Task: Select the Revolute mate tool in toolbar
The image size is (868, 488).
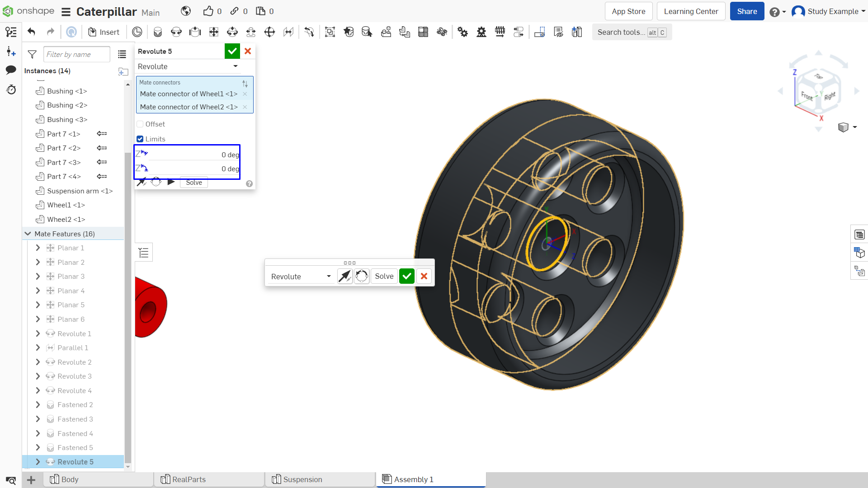Action: 176,32
